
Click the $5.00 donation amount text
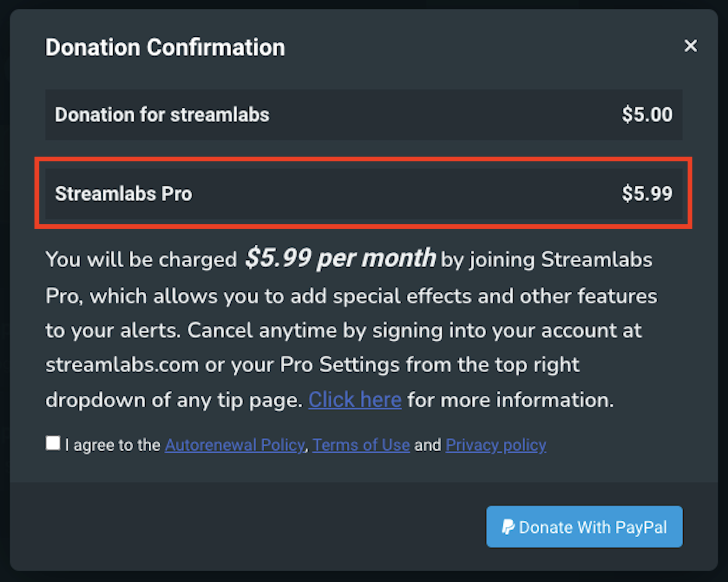click(x=647, y=115)
